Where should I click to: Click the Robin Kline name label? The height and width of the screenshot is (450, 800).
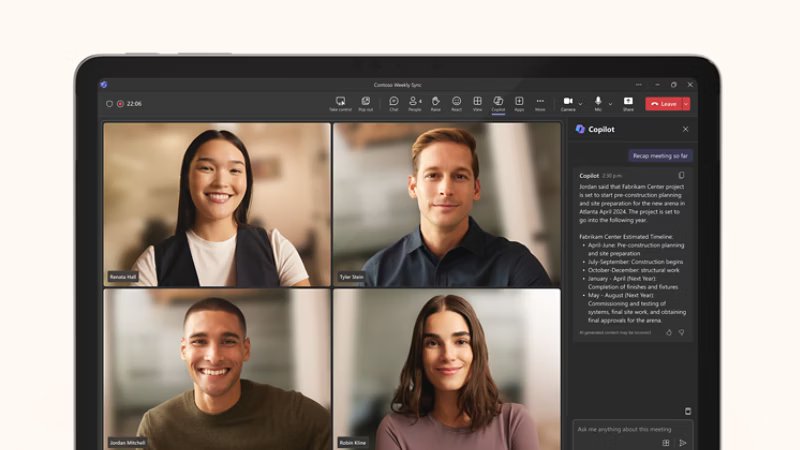tap(353, 442)
